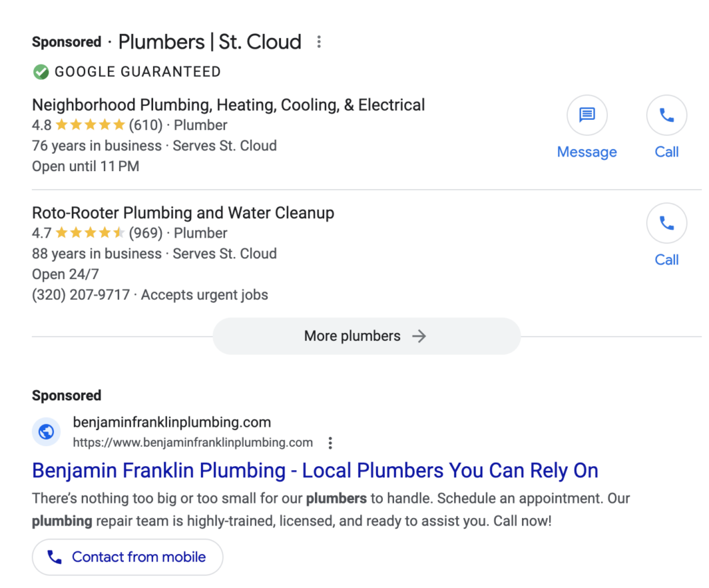Click the https://www.benjaminfranklinplumbing.com URL text
This screenshot has height=588, width=709.
point(193,443)
